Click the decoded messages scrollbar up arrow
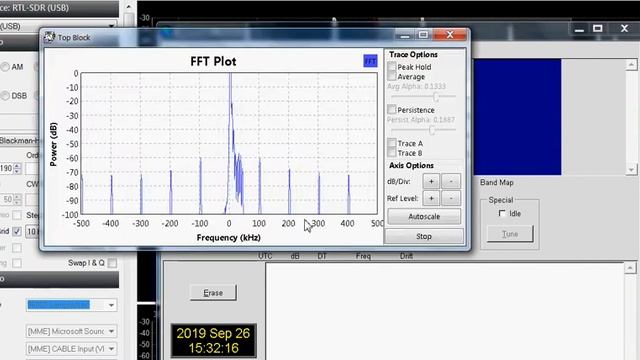The image size is (640, 360). click(x=630, y=268)
